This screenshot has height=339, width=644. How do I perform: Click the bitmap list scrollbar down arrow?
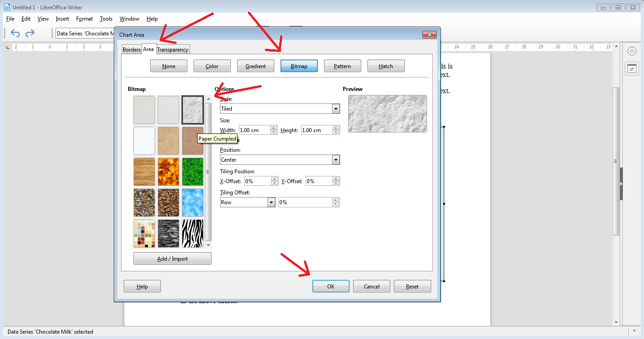(208, 245)
